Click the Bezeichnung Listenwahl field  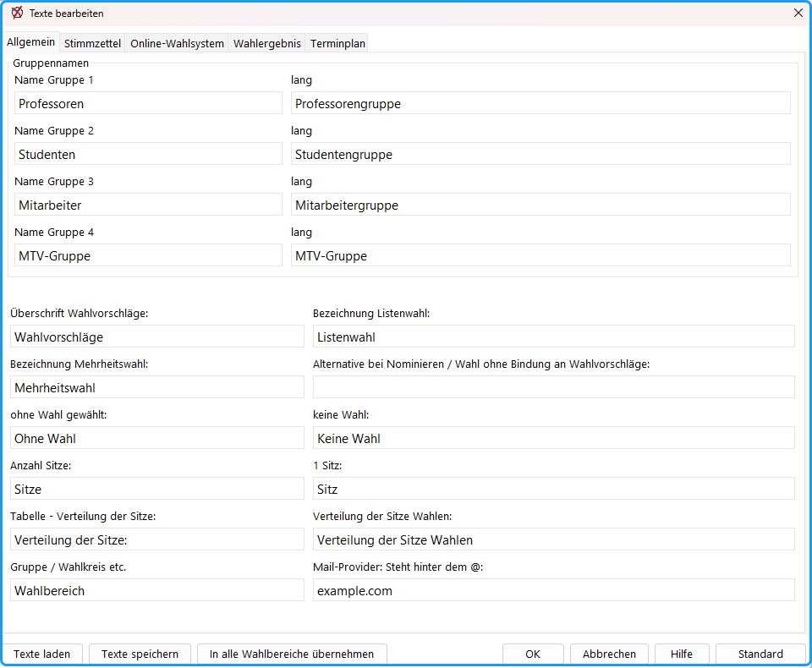553,336
